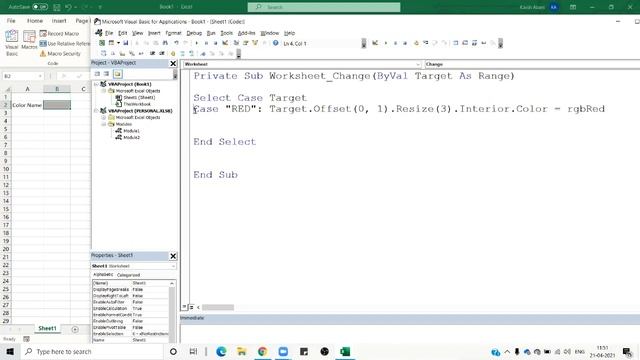
Task: Select column A header in the Excel sheet
Action: click(x=27, y=89)
